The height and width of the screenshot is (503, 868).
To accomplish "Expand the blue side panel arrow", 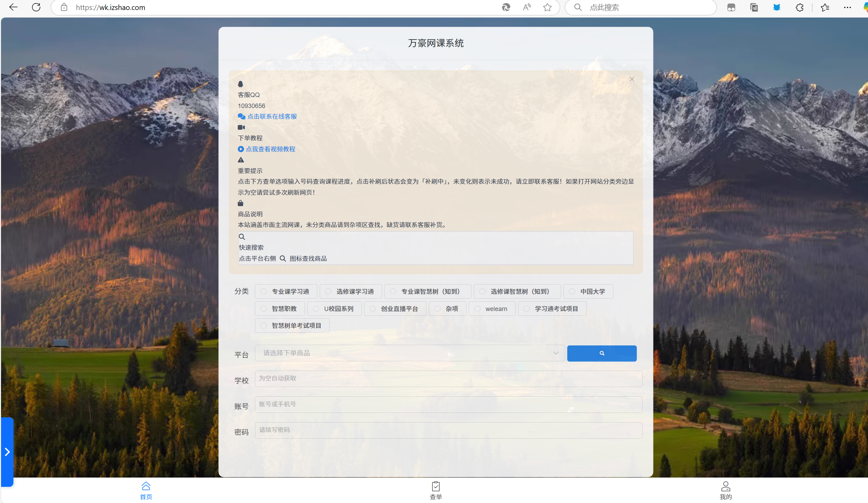I will click(7, 452).
